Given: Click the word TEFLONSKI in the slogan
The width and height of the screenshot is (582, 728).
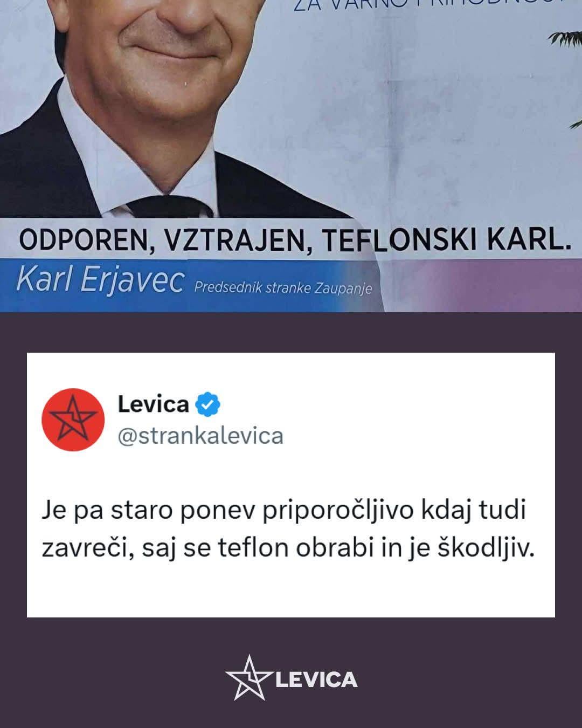Looking at the screenshot, I should click(x=399, y=241).
